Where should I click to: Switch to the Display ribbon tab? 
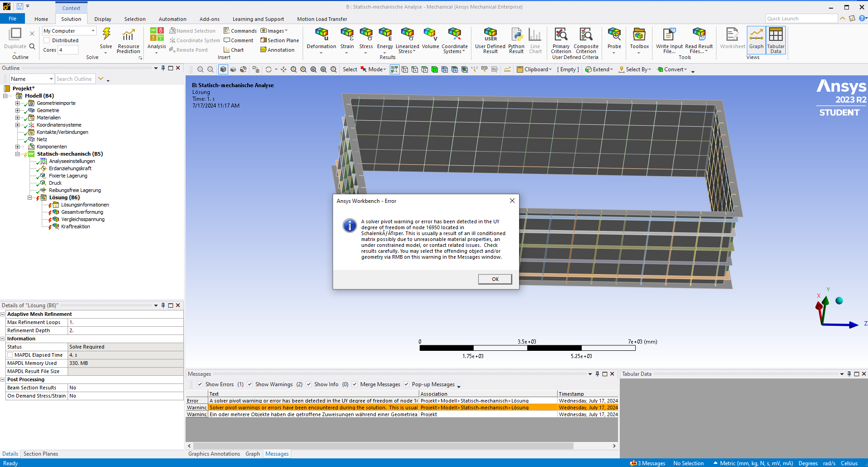[x=103, y=19]
